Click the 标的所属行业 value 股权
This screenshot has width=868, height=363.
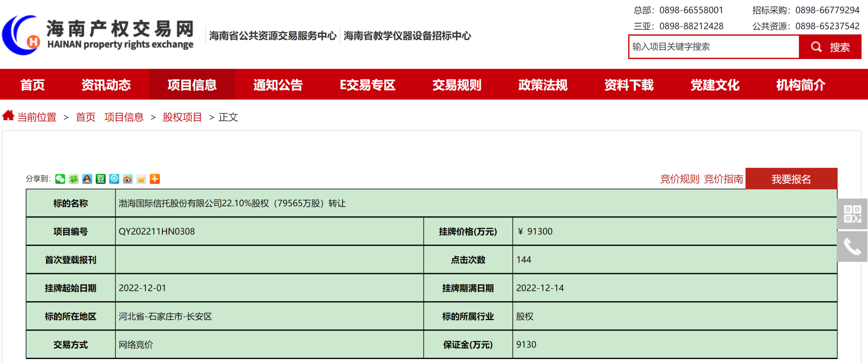[525, 317]
